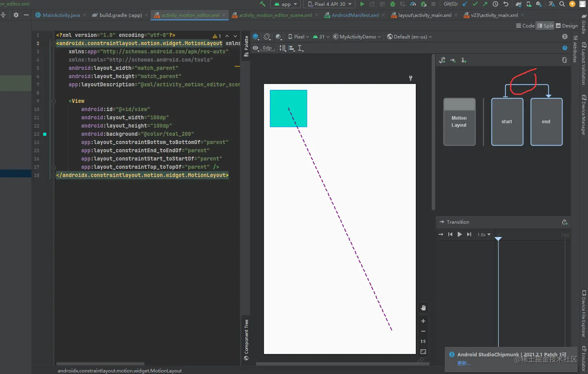
Task: Show Git history clock icon
Action: click(495, 4)
